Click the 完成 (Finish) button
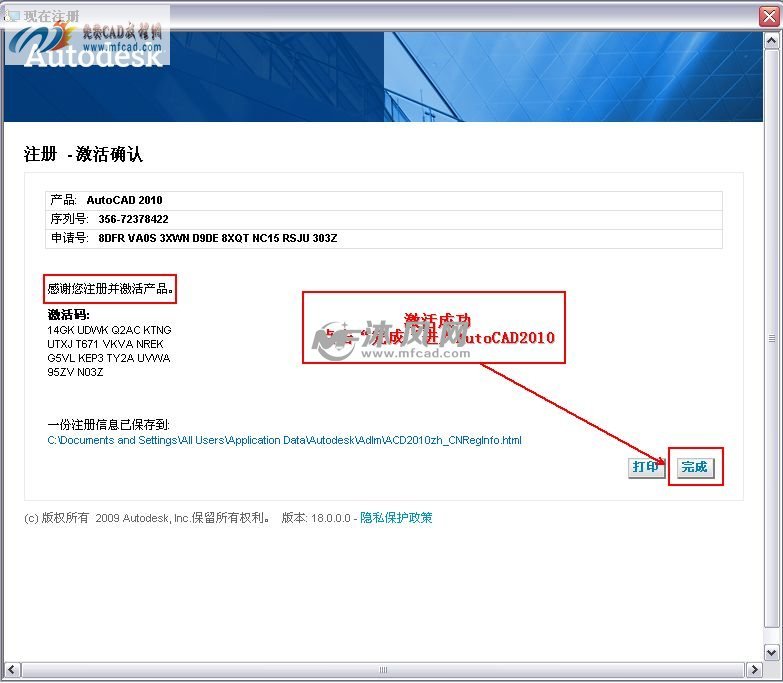The image size is (783, 683). (x=696, y=467)
